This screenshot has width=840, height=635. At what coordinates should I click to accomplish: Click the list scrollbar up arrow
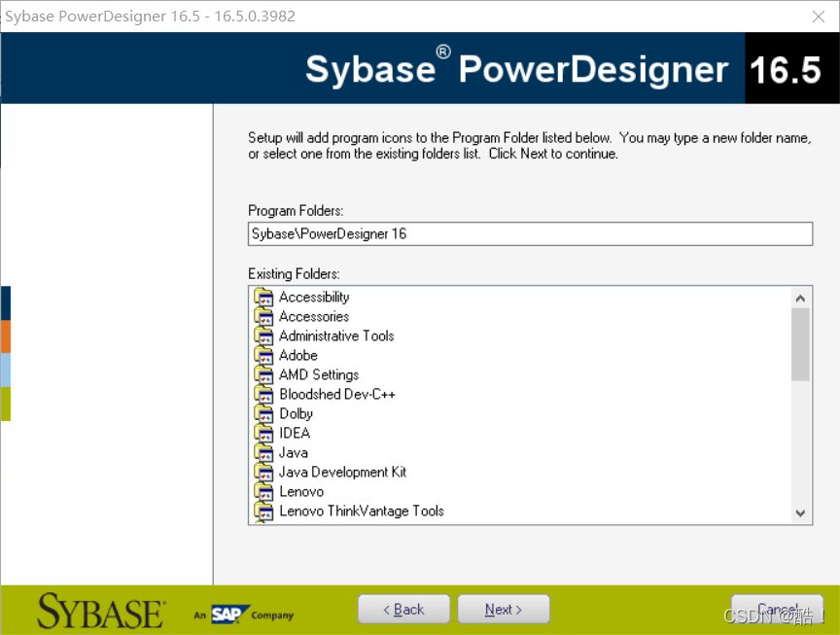click(800, 299)
